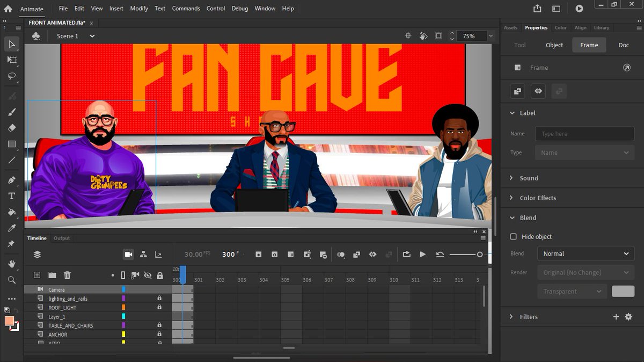The image size is (644, 362).
Task: Select the Object properties button
Action: pos(554,45)
